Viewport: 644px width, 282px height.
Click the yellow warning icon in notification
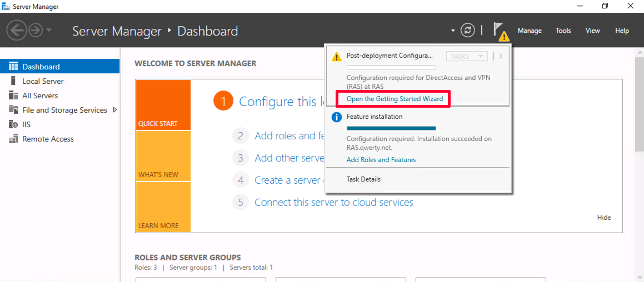point(336,57)
